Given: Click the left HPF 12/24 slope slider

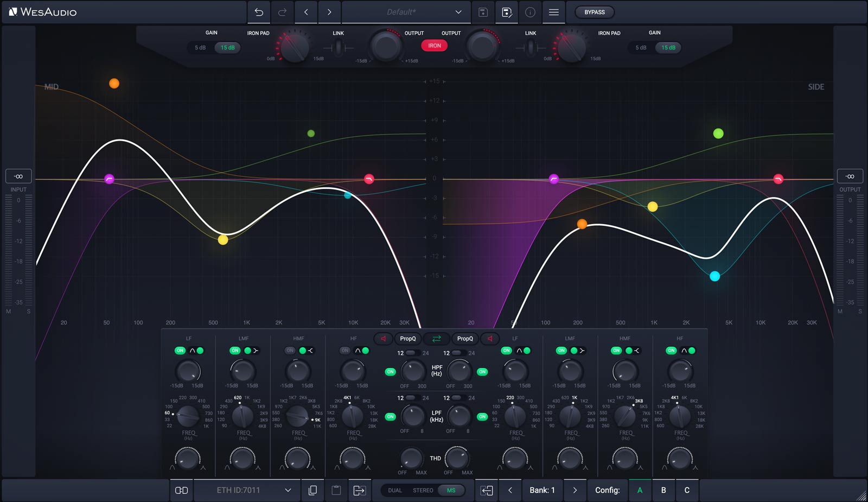Looking at the screenshot, I should click(x=412, y=353).
